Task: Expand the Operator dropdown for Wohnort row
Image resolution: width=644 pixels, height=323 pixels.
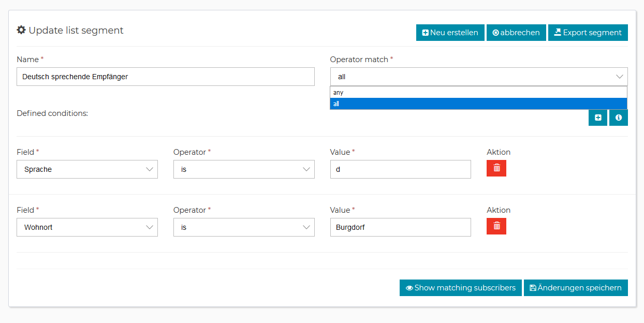Action: [x=244, y=227]
